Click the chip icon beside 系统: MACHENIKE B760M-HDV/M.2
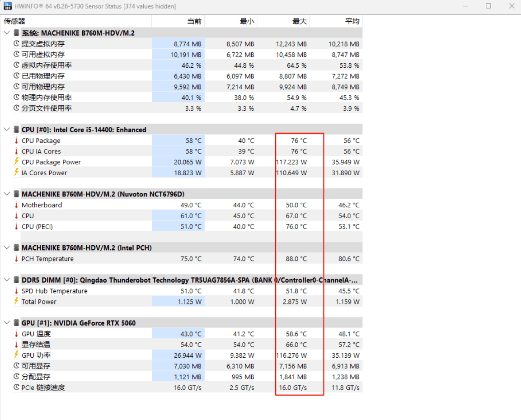This screenshot has width=521, height=420. point(16,33)
